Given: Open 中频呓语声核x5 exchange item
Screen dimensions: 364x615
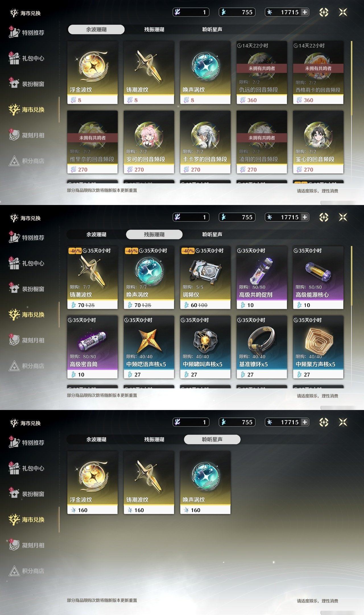Looking at the screenshot, I should click(x=149, y=347).
